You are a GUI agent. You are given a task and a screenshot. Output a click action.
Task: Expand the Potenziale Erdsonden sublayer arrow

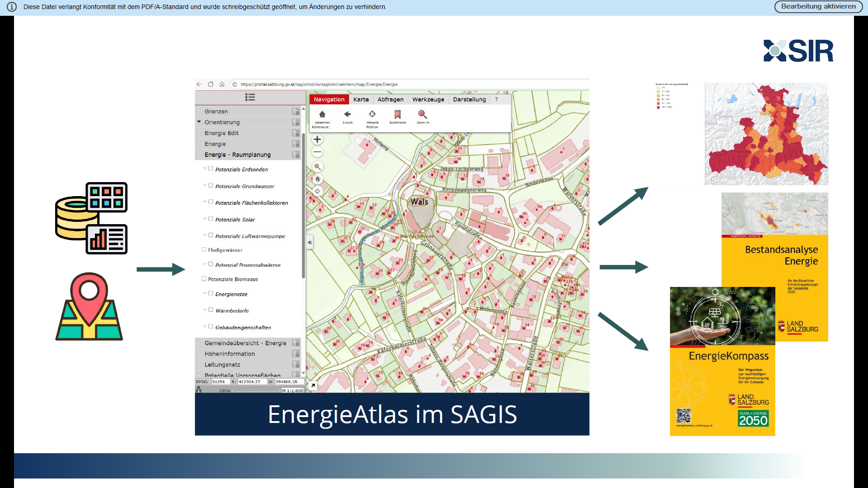pos(205,169)
